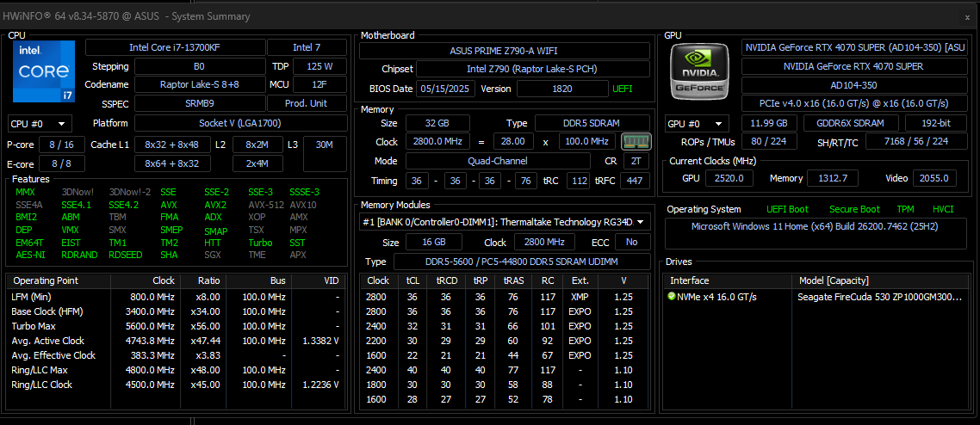The height and width of the screenshot is (425, 980).
Task: Click the DDR5-5600 / PC5-44800 module type field
Action: [522, 262]
